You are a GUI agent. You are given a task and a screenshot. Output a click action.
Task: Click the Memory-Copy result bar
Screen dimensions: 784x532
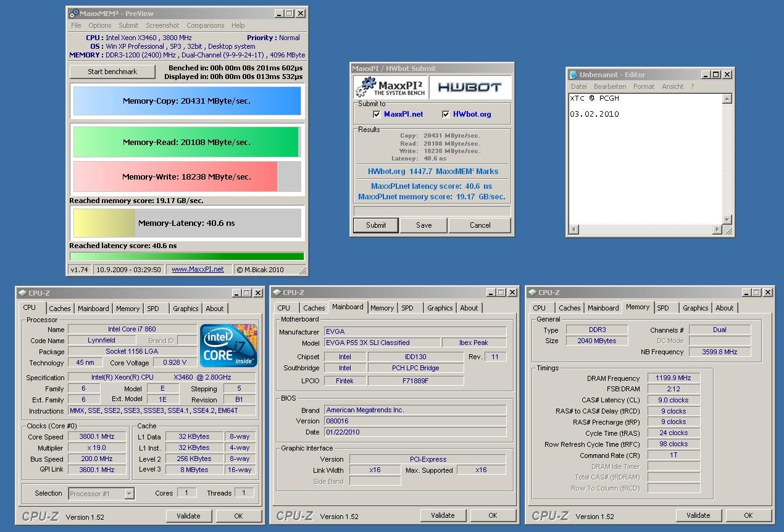(x=187, y=101)
